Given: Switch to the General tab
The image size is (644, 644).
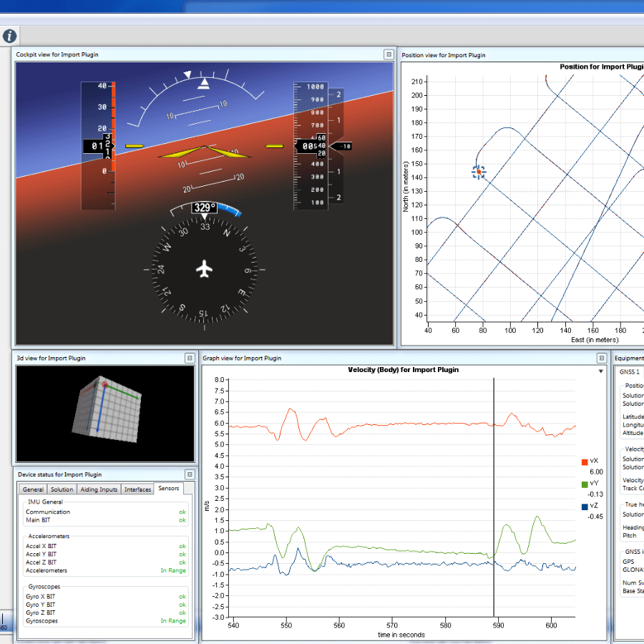Looking at the screenshot, I should pos(33,489).
